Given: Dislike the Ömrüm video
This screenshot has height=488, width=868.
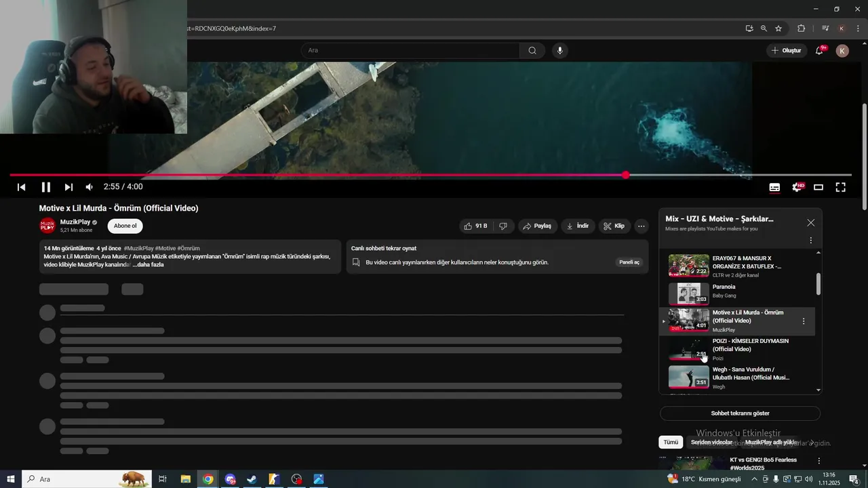Looking at the screenshot, I should tap(502, 226).
